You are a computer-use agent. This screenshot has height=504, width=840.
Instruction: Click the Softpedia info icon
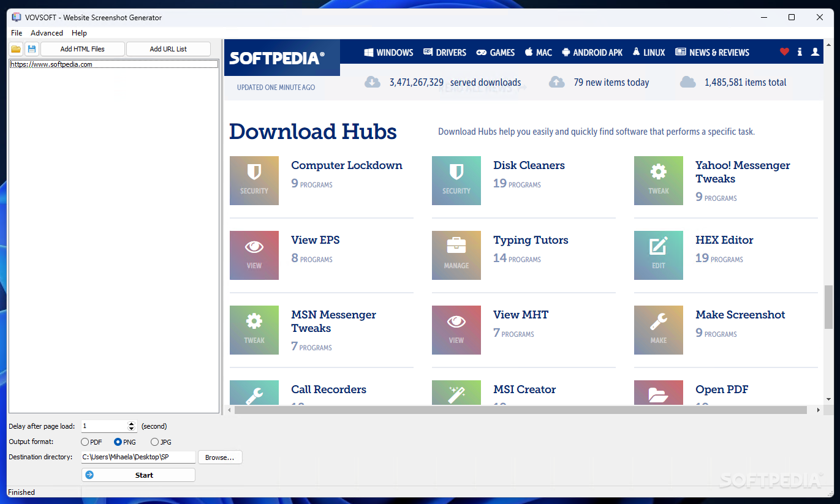tap(800, 52)
